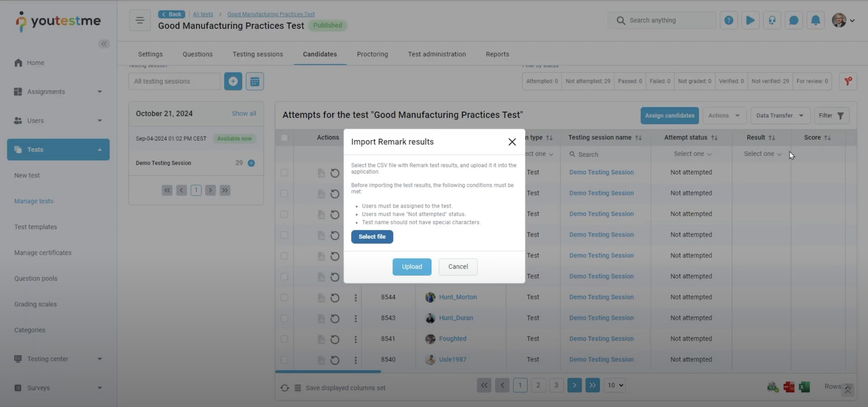Click the horizontal table scrollbar
The image size is (868, 407).
click(x=328, y=372)
